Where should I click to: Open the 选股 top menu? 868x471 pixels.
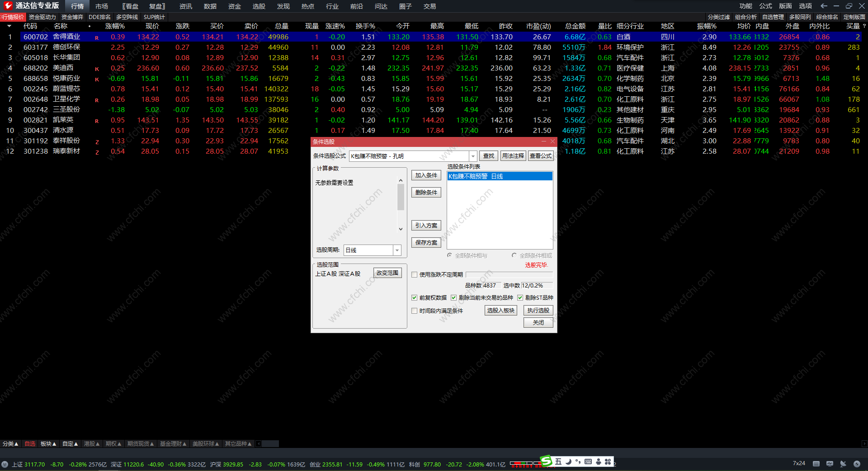point(259,6)
